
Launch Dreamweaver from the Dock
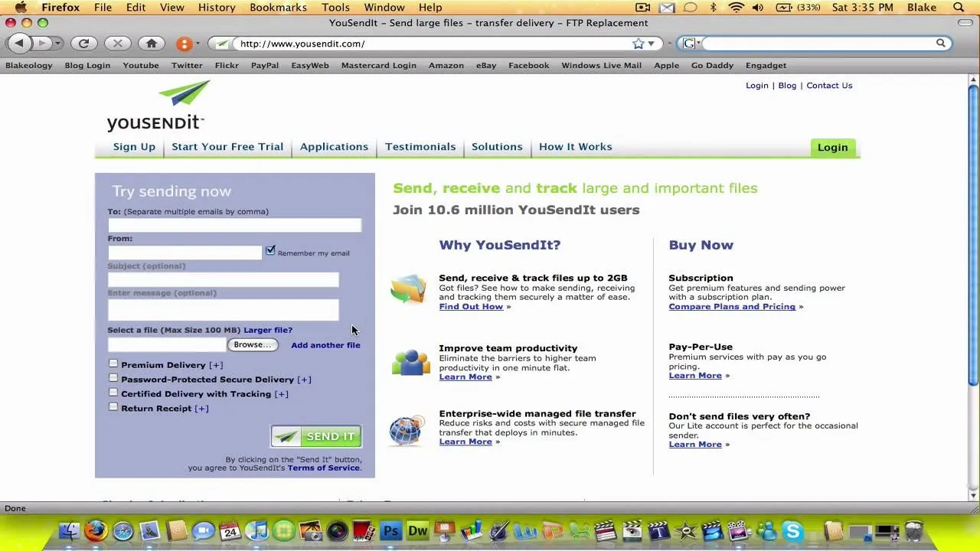(417, 530)
